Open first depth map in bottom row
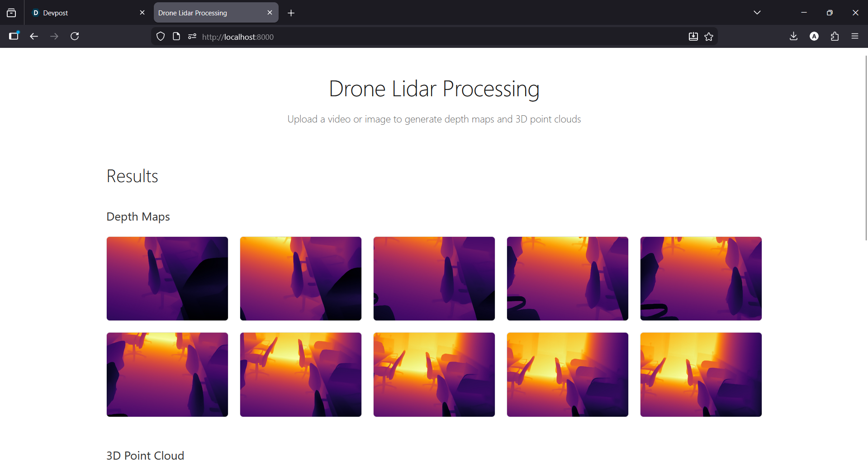This screenshot has width=868, height=461. click(167, 375)
